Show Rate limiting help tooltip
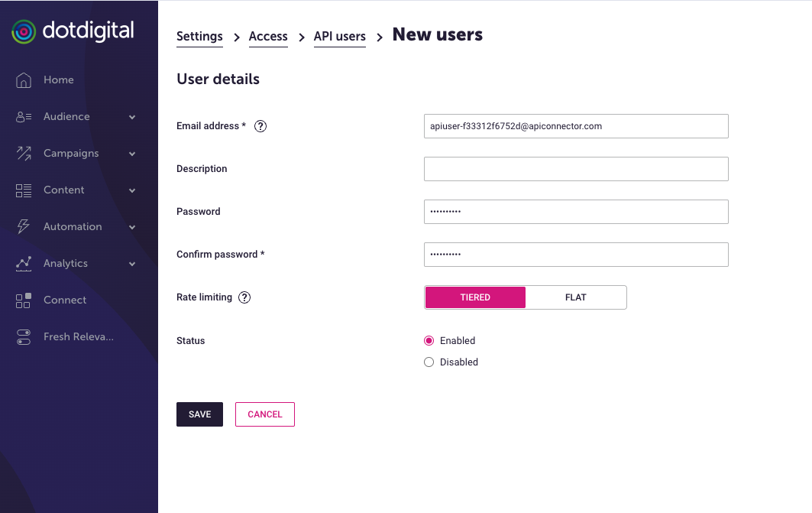The image size is (812, 513). click(244, 297)
